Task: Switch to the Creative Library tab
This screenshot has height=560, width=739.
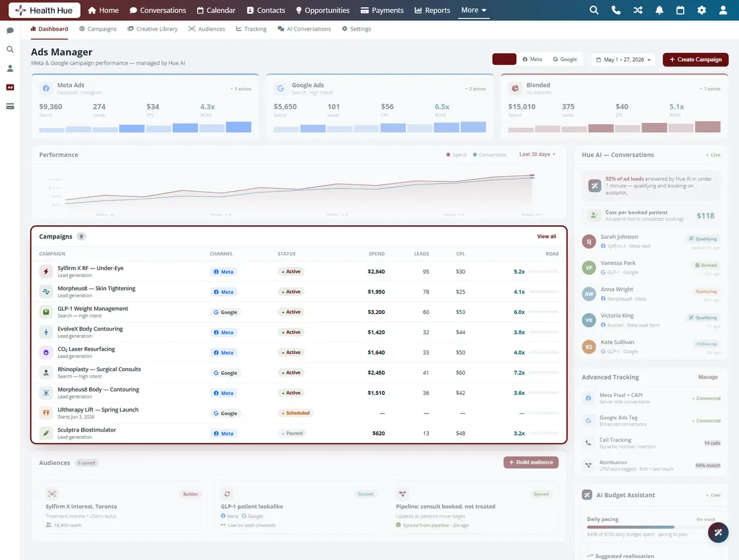Action: 152,29
